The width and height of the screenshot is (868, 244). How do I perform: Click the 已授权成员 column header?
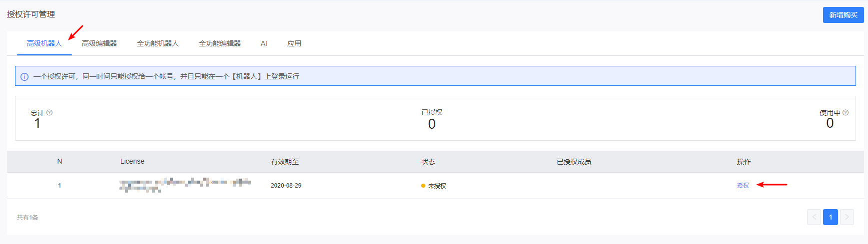click(x=574, y=162)
